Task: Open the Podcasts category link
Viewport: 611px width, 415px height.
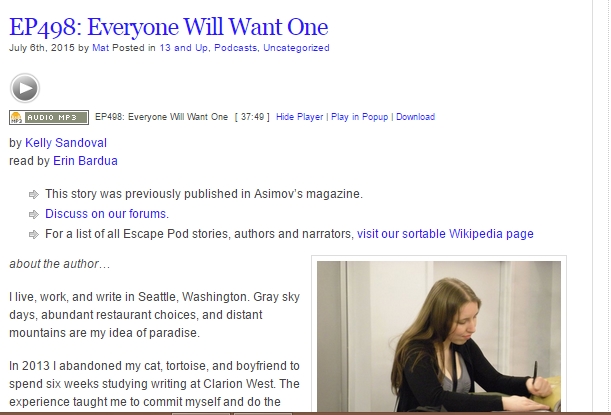Action: click(236, 48)
